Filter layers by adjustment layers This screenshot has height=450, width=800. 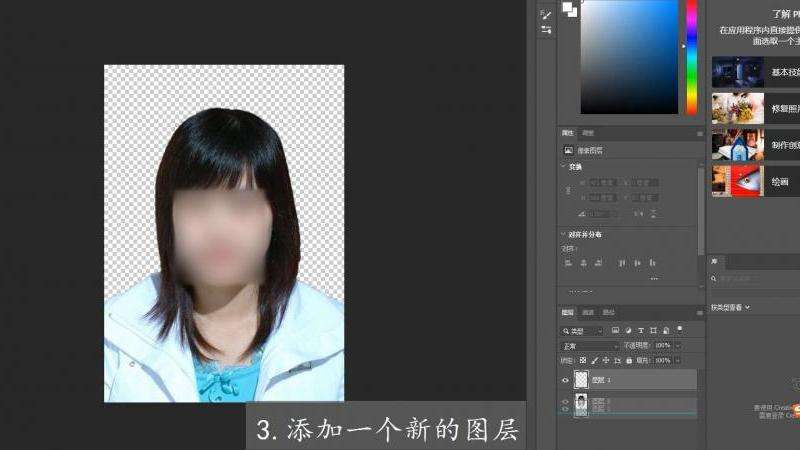click(628, 331)
